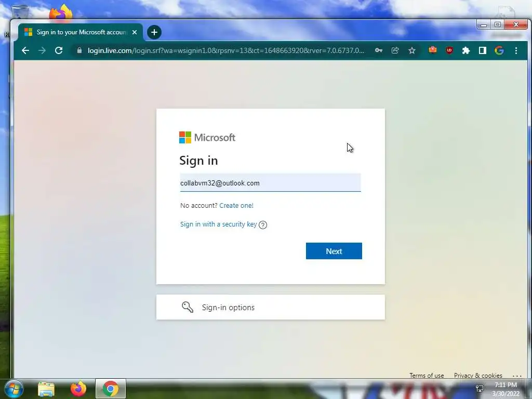Reload the current page
Screen dimensions: 532x399
(x=59, y=50)
